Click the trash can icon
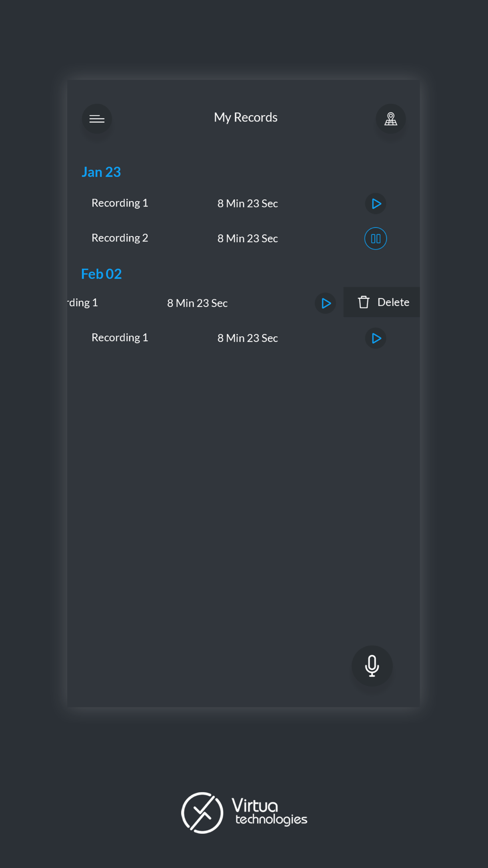 click(364, 302)
